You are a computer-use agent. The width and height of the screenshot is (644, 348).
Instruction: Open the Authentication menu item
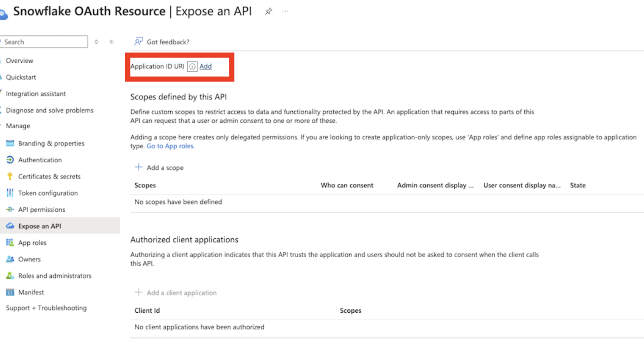pos(40,160)
